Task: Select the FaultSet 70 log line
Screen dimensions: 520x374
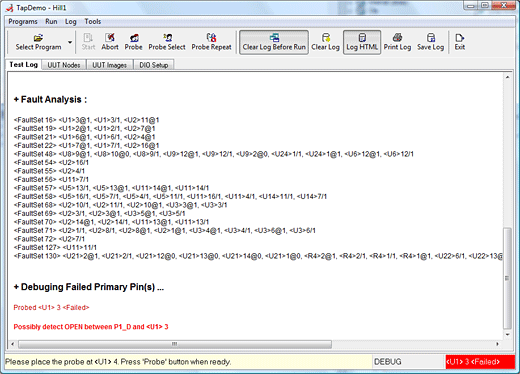Action: [111, 222]
